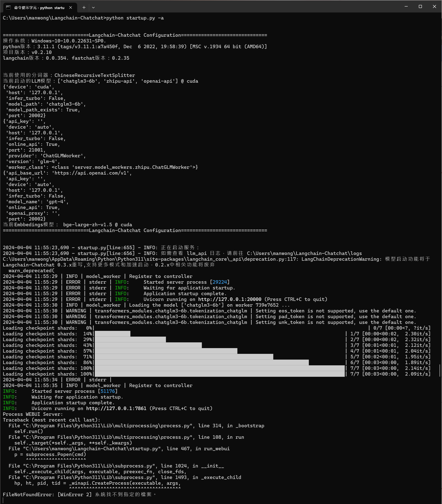Click the FileNotFoundError WinError 2 line
Screen dimensions: 442x504
tap(79, 494)
